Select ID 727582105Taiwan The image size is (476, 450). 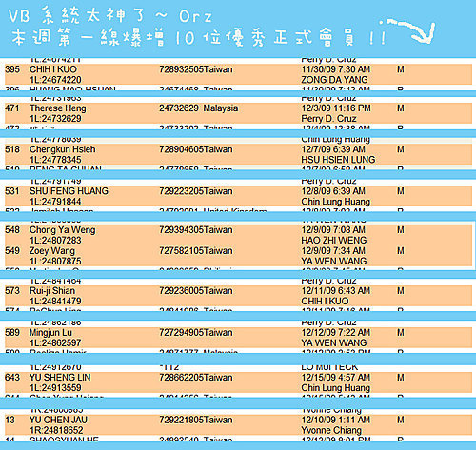pyautogui.click(x=196, y=251)
